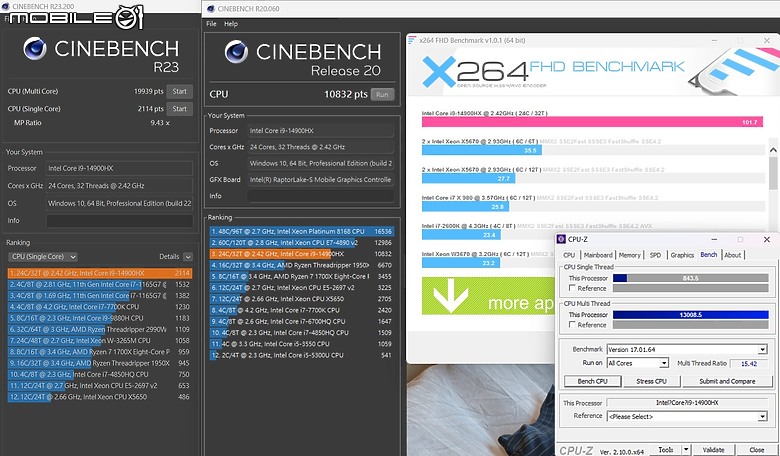
Task: Click the blue X in the X264 logo
Action: click(439, 71)
